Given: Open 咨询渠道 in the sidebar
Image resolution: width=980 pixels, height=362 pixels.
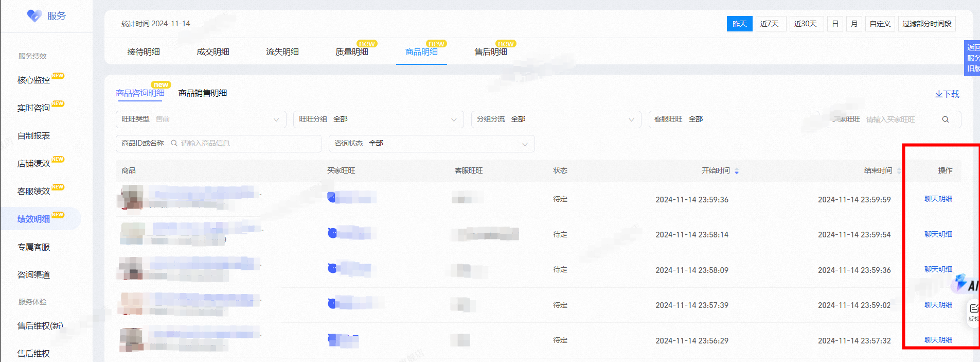Looking at the screenshot, I should [34, 275].
